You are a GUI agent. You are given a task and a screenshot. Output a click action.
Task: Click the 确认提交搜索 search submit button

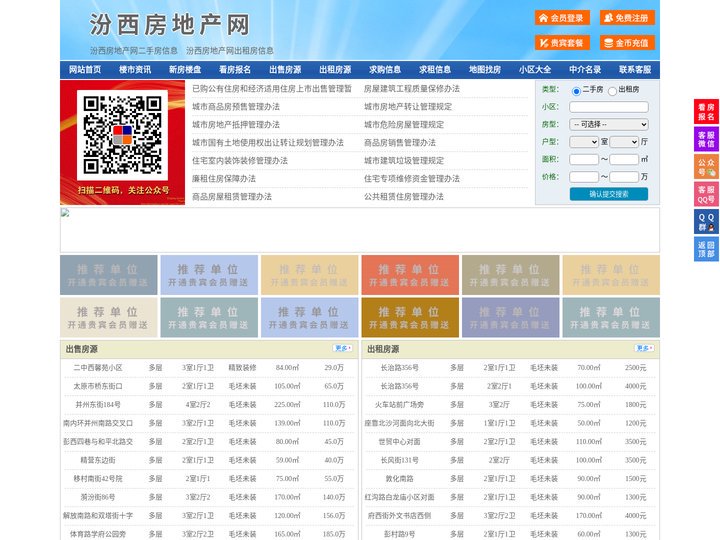pyautogui.click(x=609, y=194)
